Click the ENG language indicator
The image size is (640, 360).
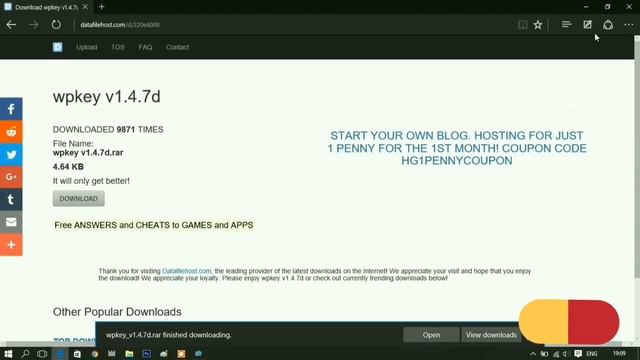point(592,354)
